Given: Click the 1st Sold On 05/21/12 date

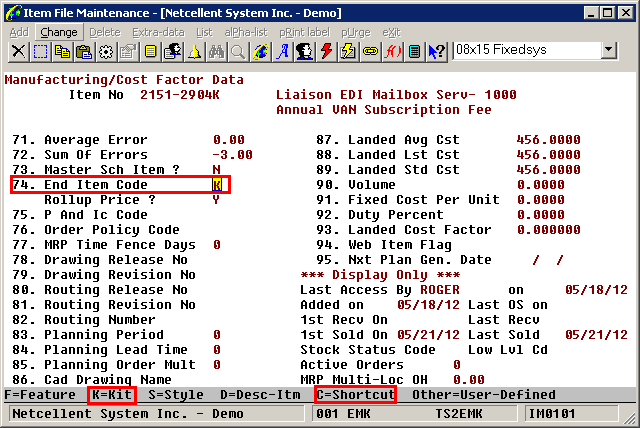Looking at the screenshot, I should [428, 335].
